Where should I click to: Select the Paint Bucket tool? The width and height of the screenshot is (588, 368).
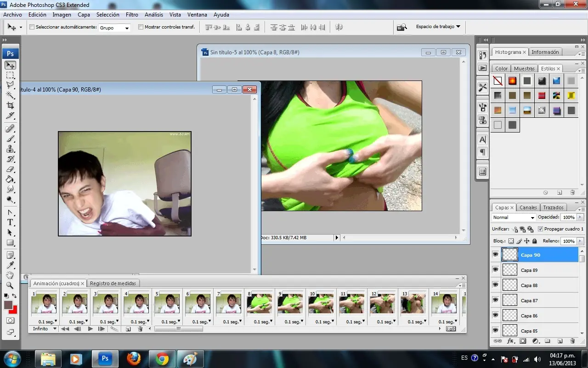[10, 179]
